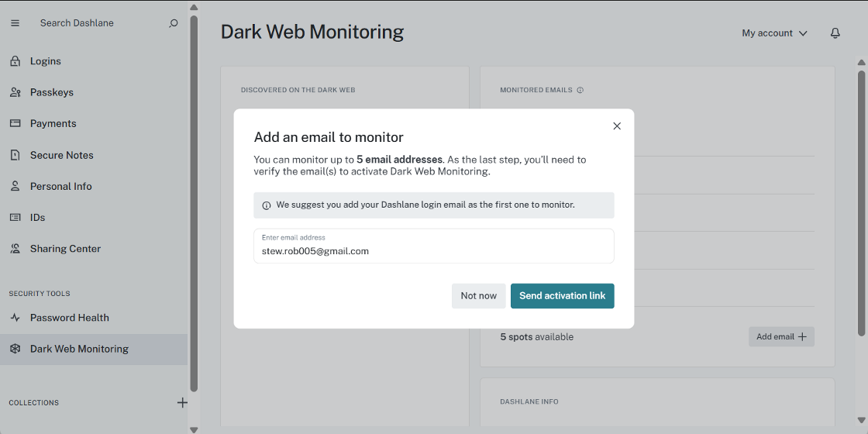Click the Add email button

pos(781,336)
